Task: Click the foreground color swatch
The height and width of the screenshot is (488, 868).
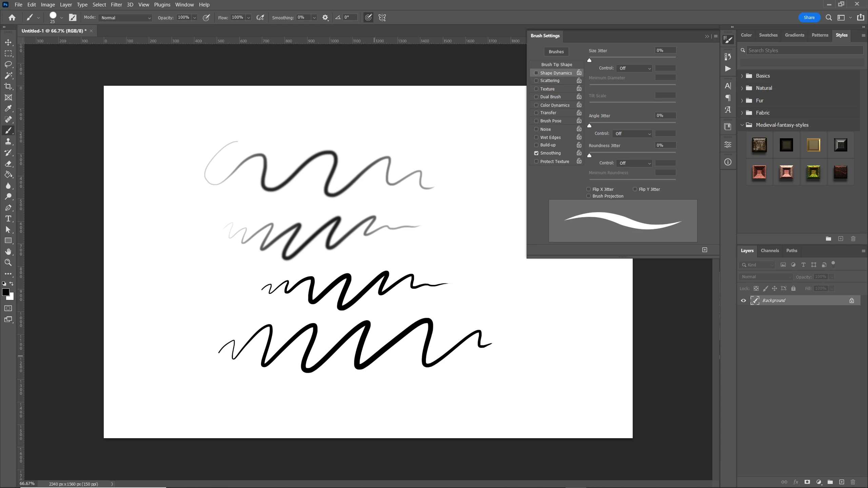Action: pos(5,292)
